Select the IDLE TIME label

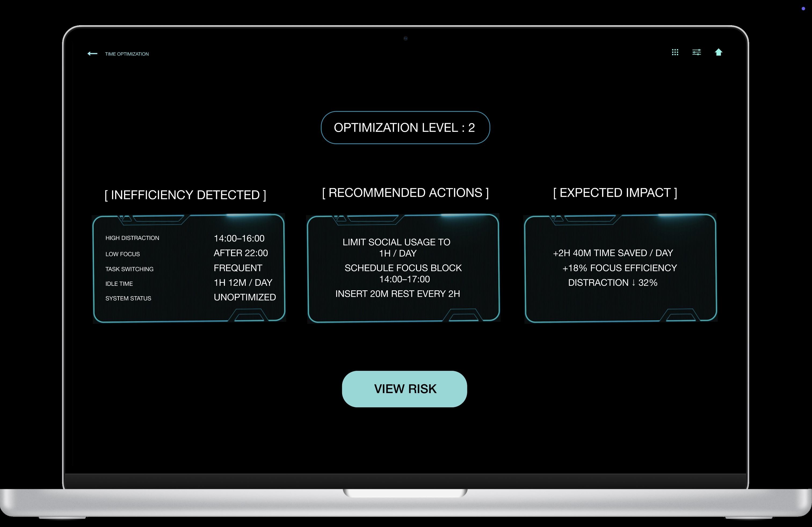(119, 284)
